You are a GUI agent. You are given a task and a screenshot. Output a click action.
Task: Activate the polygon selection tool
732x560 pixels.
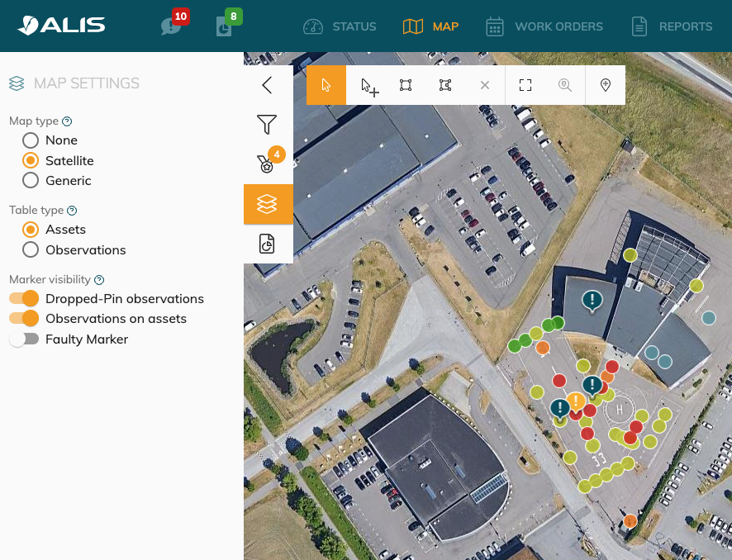click(445, 85)
